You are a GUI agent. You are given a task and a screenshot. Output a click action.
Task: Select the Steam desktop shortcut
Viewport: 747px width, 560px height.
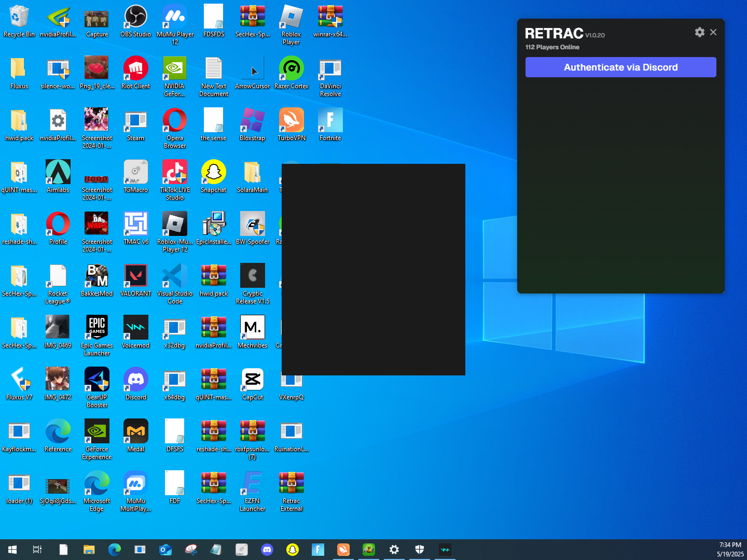pos(136,125)
